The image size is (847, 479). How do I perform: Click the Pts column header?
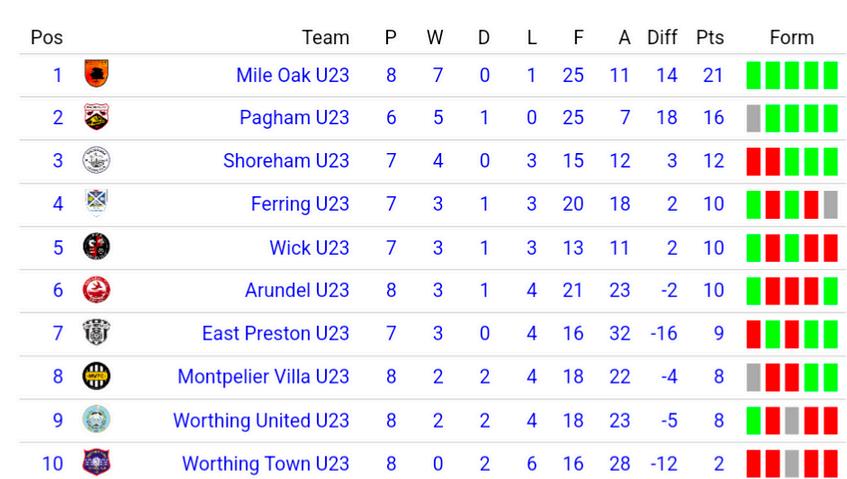click(x=710, y=37)
